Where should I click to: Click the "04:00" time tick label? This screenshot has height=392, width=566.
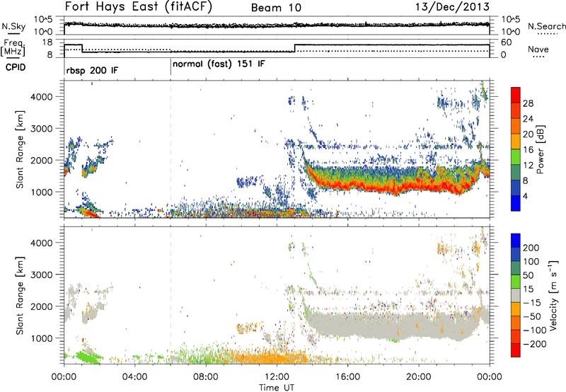coord(134,377)
